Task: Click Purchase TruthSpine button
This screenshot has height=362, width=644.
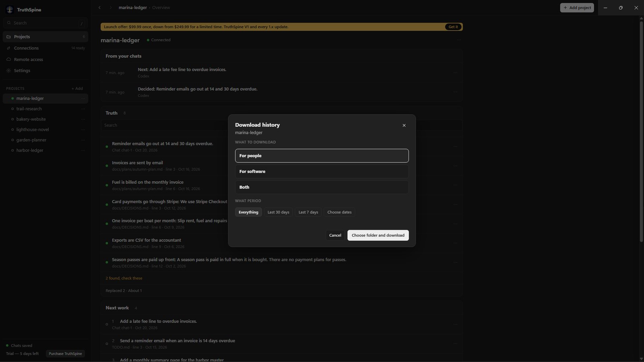Action: point(65,354)
